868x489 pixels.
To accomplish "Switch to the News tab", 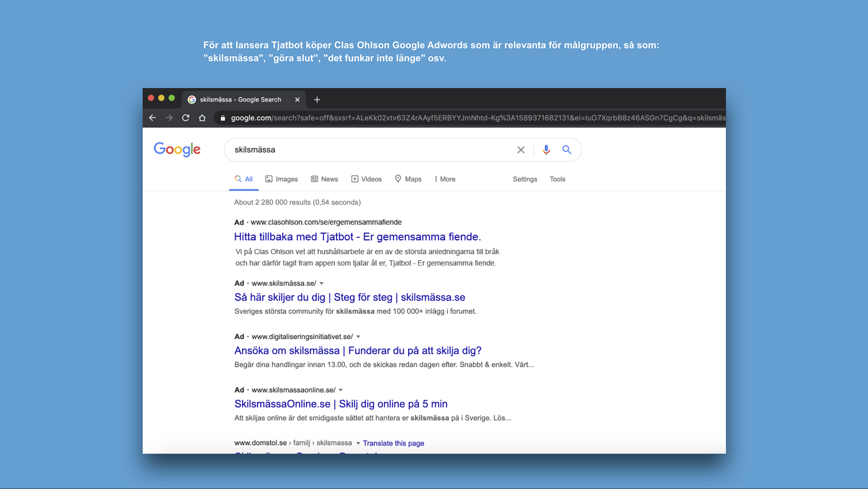I will (324, 179).
